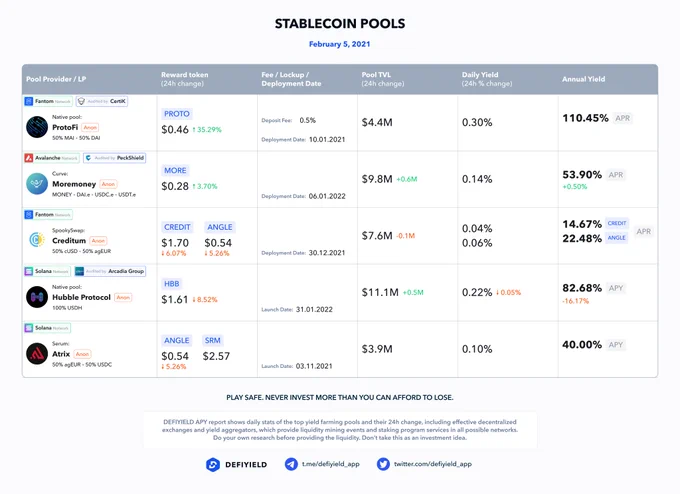Open the twitter.com/defiyield_app link
This screenshot has height=494, width=680.
coord(432,464)
